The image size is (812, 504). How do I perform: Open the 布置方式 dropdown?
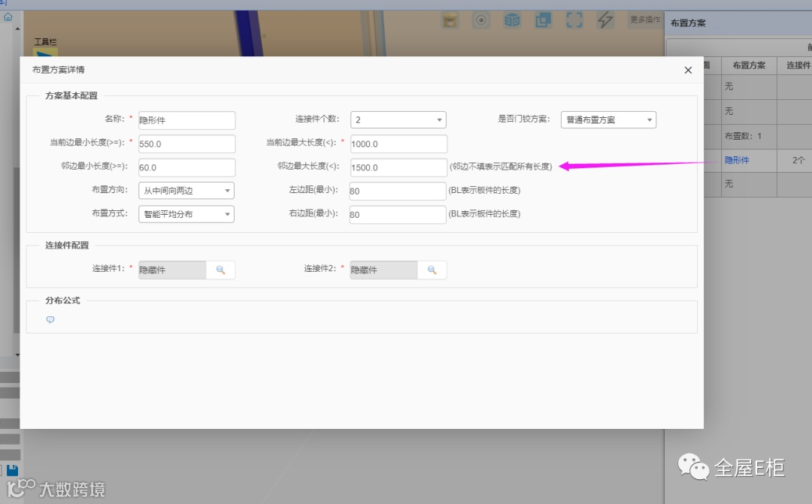pyautogui.click(x=186, y=214)
